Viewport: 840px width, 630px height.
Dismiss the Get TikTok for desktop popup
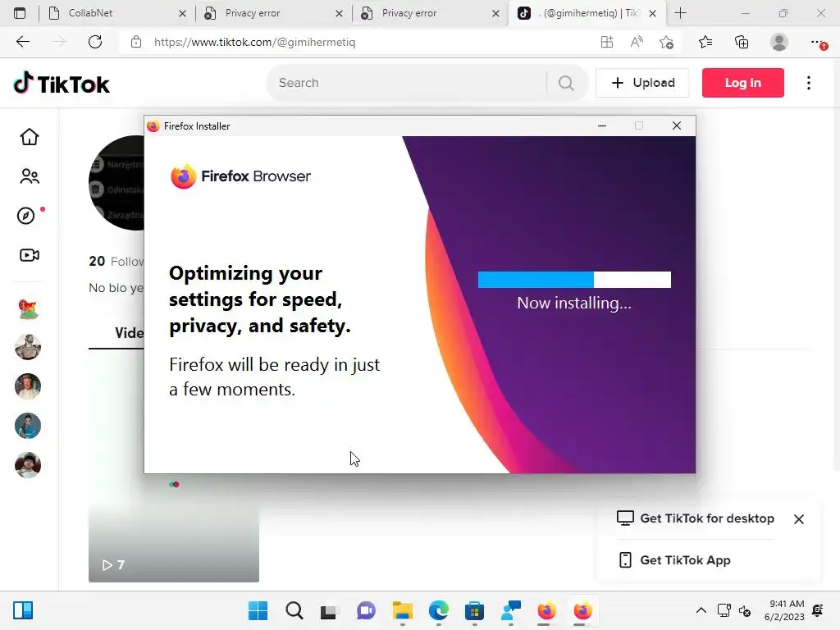click(x=798, y=519)
